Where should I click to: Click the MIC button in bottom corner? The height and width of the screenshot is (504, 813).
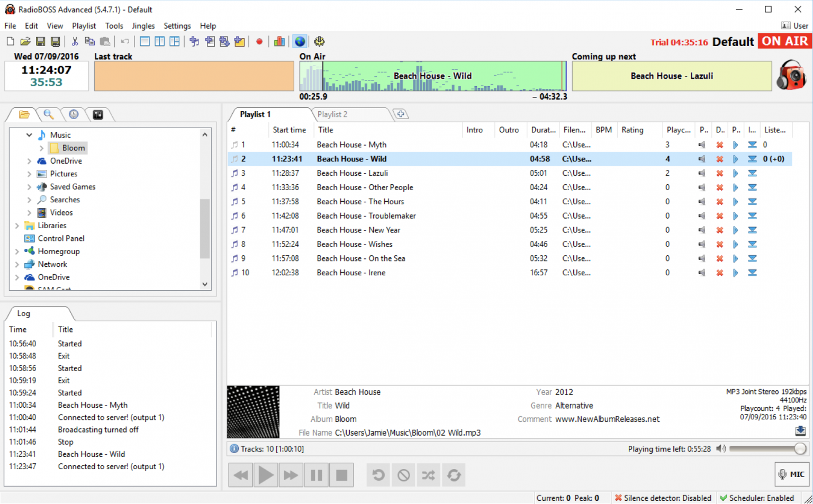pos(792,474)
